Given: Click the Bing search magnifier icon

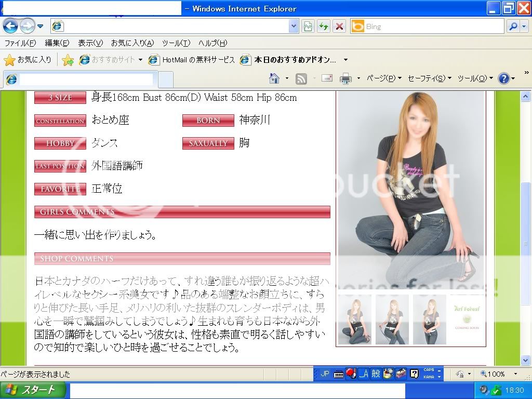Looking at the screenshot, I should [x=513, y=26].
